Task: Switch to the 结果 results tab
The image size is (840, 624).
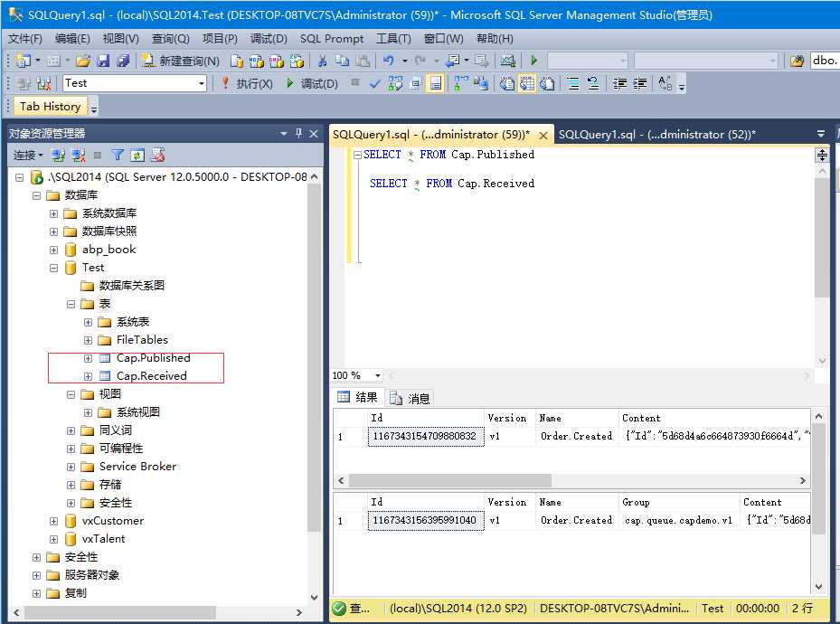Action: (x=357, y=397)
